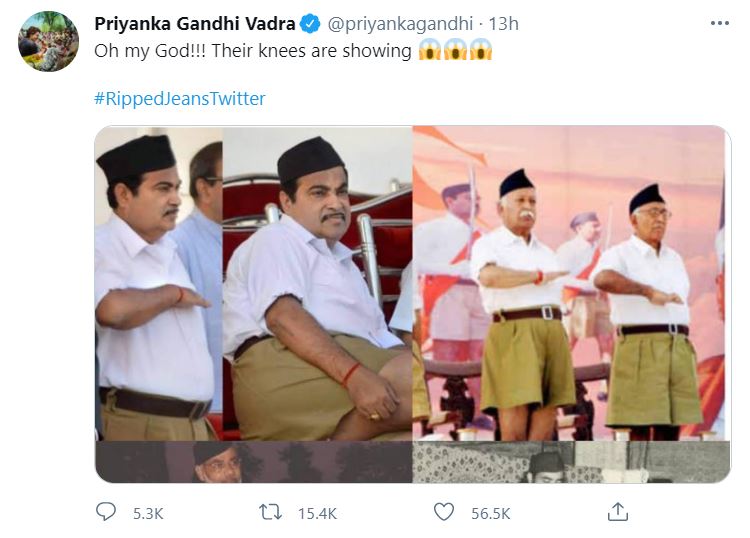Image resolution: width=750 pixels, height=538 pixels.
Task: Click the 15.4K retweets count
Action: coord(317,513)
